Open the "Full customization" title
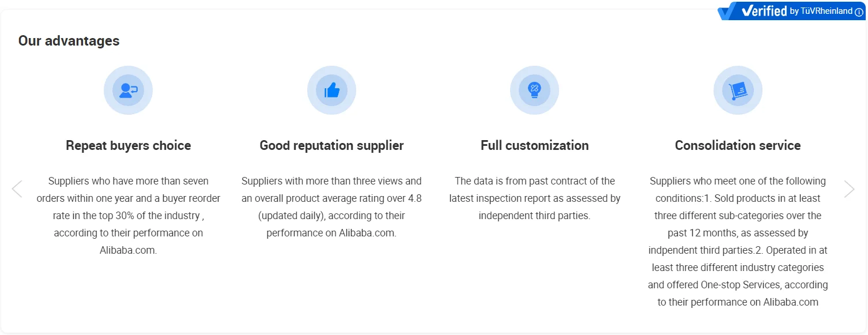The image size is (868, 335). pos(534,145)
